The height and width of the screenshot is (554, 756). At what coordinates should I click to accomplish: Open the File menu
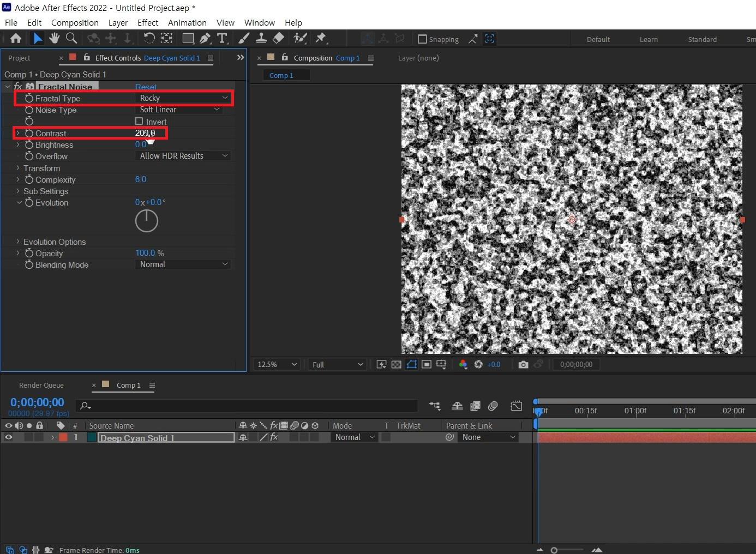pos(11,22)
